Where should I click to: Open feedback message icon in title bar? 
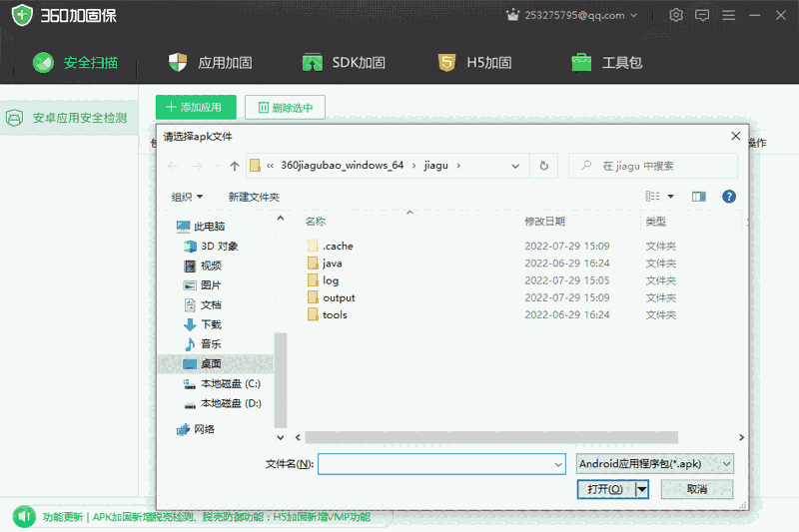[702, 15]
